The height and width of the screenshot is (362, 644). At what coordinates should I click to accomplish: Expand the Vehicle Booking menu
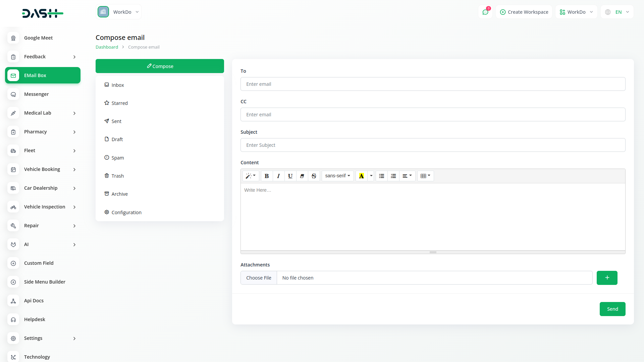pos(43,169)
